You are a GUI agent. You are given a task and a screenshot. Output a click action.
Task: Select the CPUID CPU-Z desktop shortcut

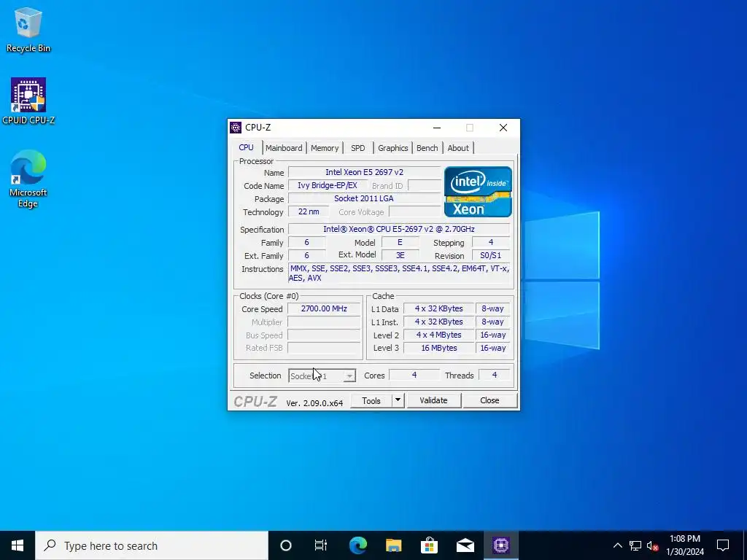pyautogui.click(x=28, y=101)
